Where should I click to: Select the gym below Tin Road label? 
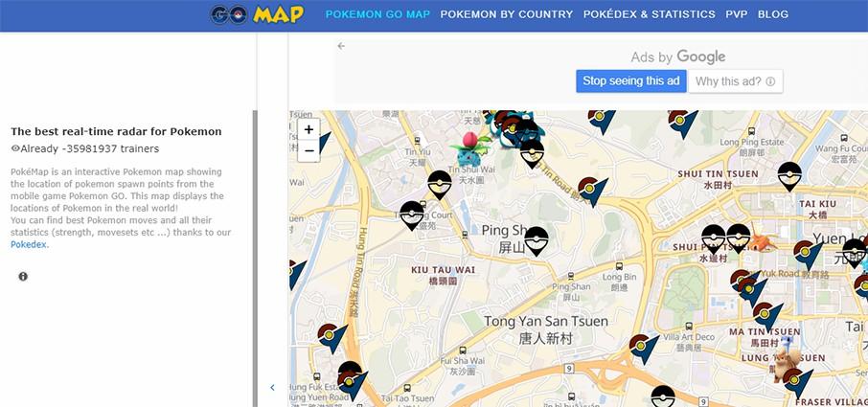592,192
